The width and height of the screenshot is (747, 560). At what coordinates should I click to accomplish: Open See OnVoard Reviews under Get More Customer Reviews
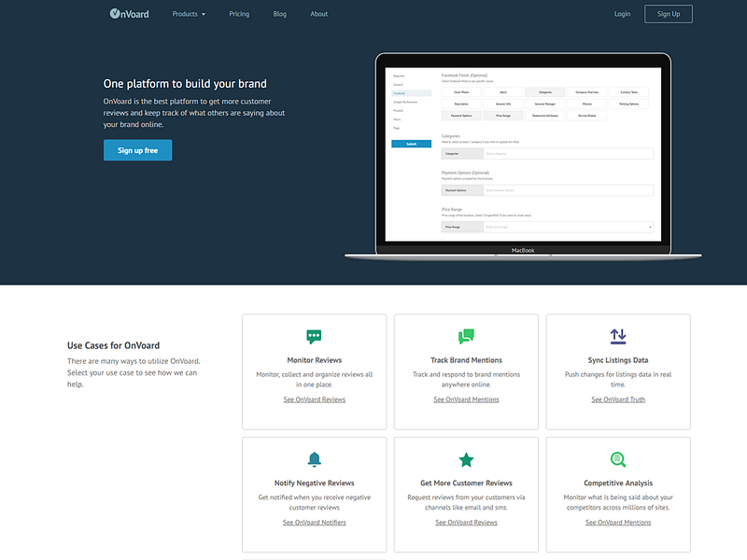pos(466,522)
